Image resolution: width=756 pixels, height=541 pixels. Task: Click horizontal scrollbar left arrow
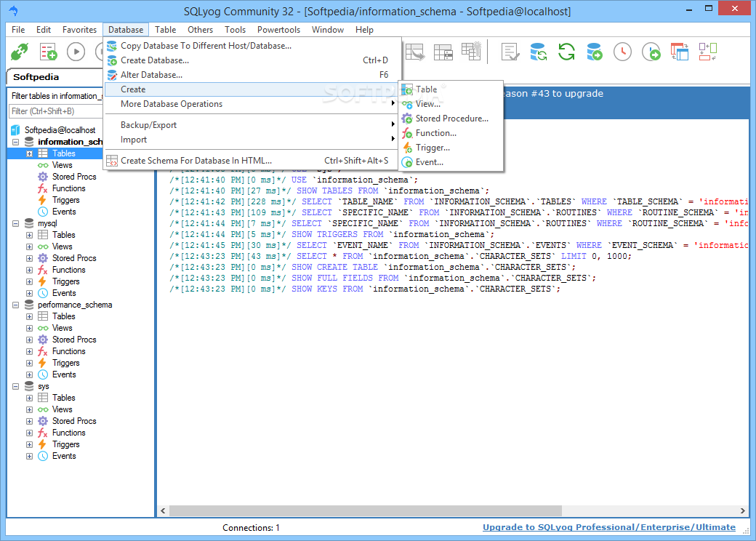click(163, 510)
